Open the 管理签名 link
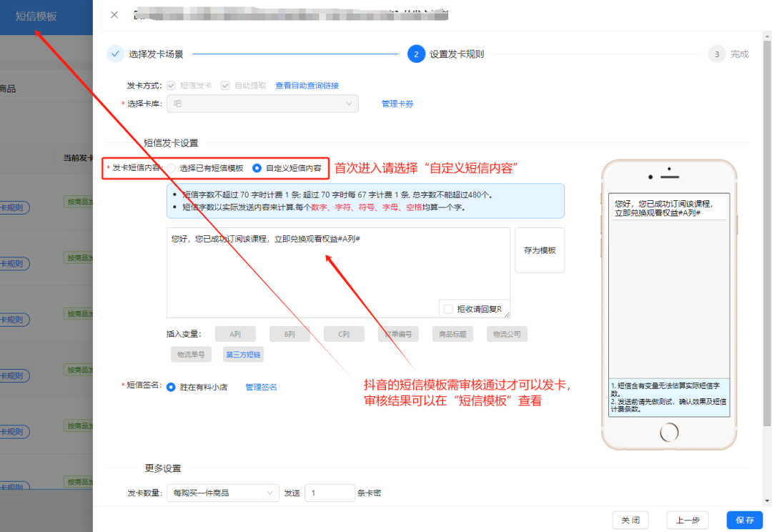The height and width of the screenshot is (532, 772). point(261,387)
